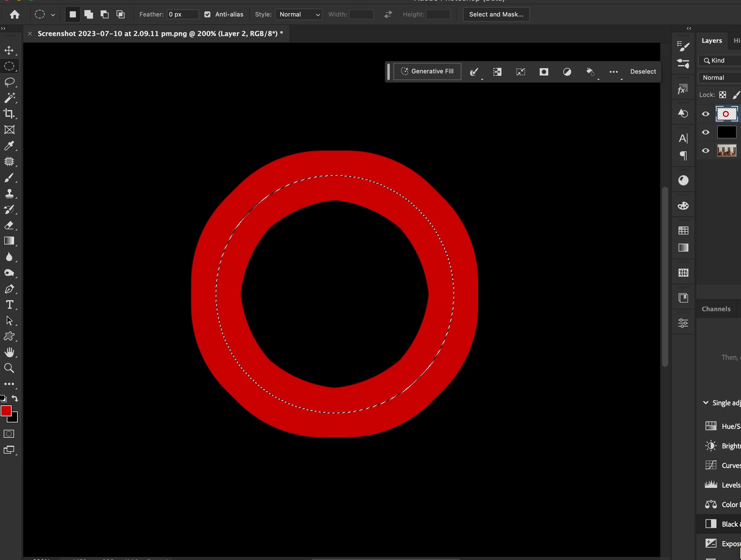Switch to the Channels panel tab

716,309
